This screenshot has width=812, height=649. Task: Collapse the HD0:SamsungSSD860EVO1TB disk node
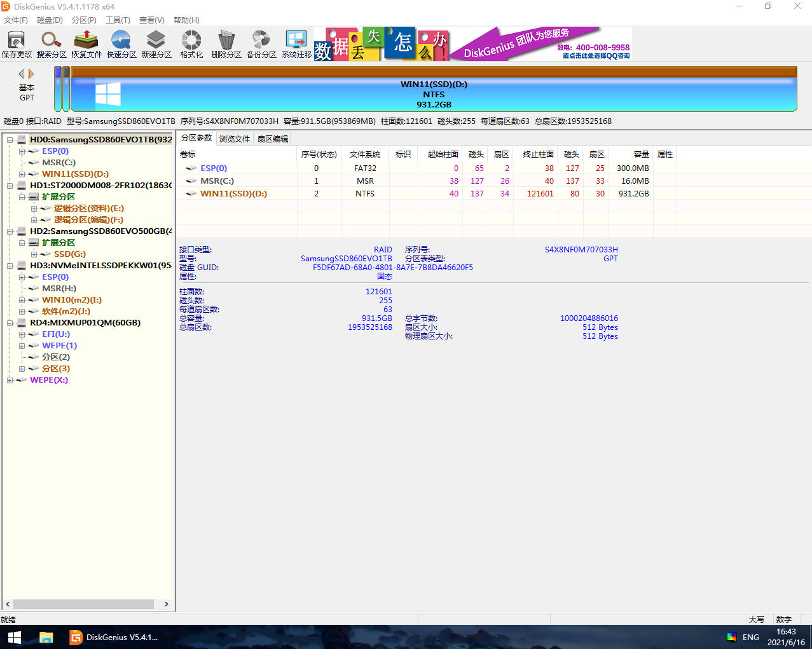coord(10,140)
